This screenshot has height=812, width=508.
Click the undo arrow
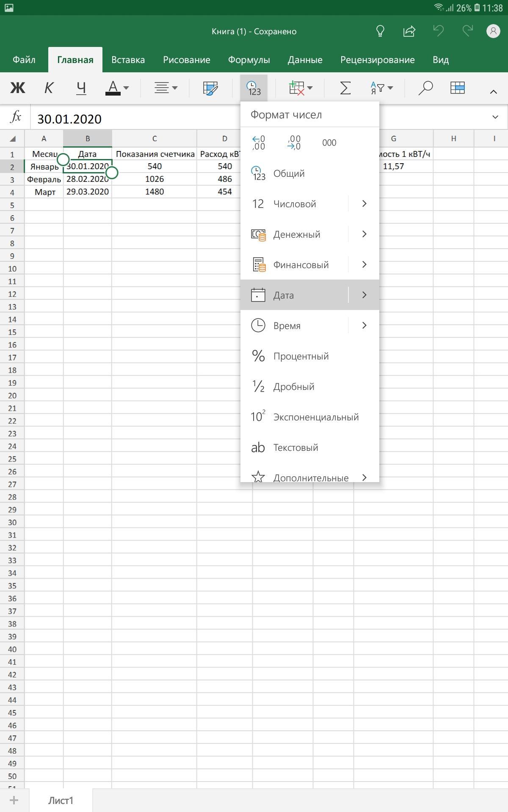coord(438,31)
